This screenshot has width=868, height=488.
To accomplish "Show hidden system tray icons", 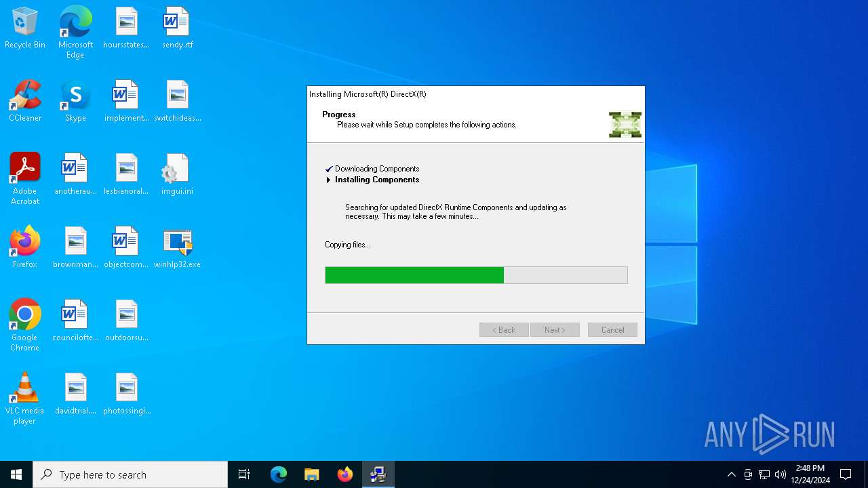I will [731, 474].
